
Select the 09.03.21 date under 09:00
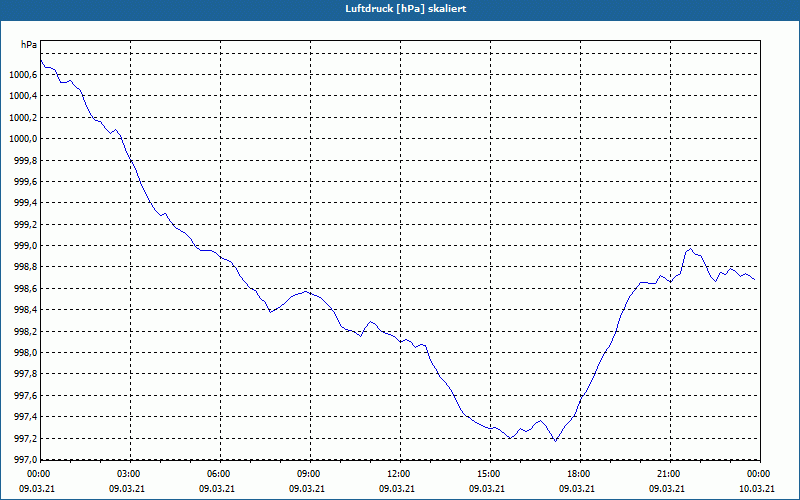[x=307, y=489]
